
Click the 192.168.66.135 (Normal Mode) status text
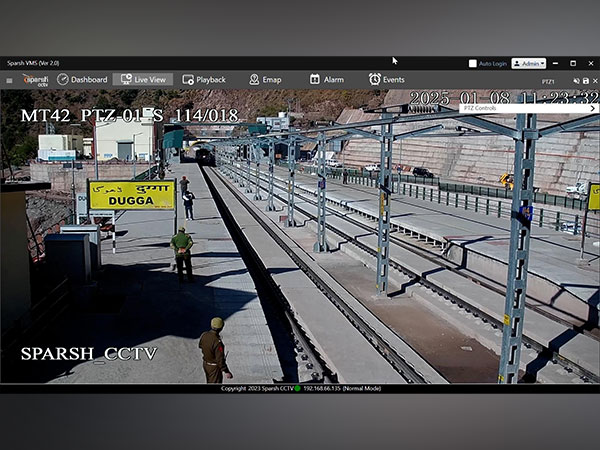[342, 388]
